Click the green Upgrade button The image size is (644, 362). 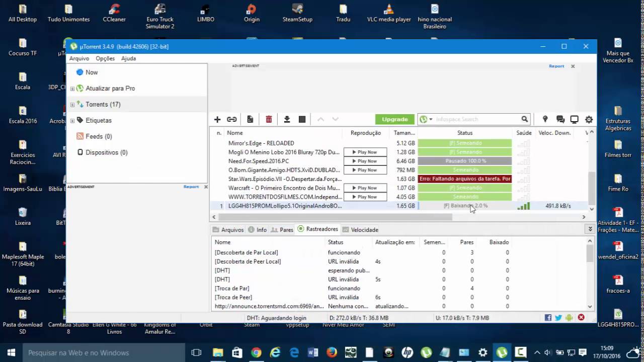(x=395, y=119)
